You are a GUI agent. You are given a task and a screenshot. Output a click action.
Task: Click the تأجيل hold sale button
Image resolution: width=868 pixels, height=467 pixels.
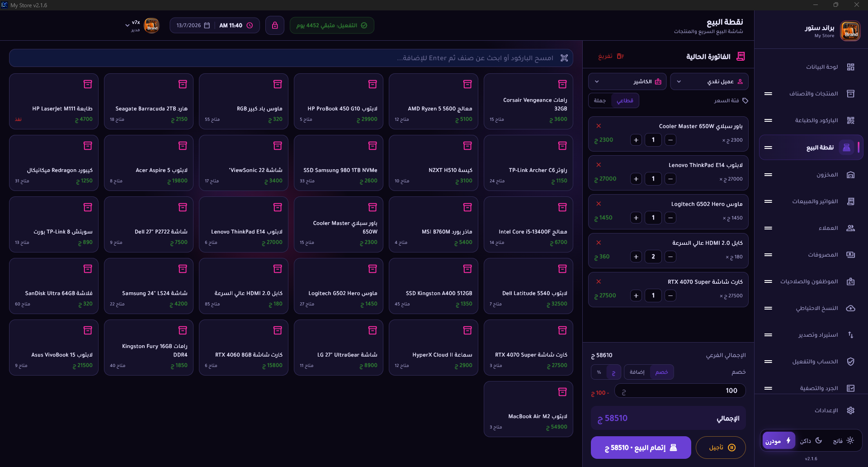(721, 448)
